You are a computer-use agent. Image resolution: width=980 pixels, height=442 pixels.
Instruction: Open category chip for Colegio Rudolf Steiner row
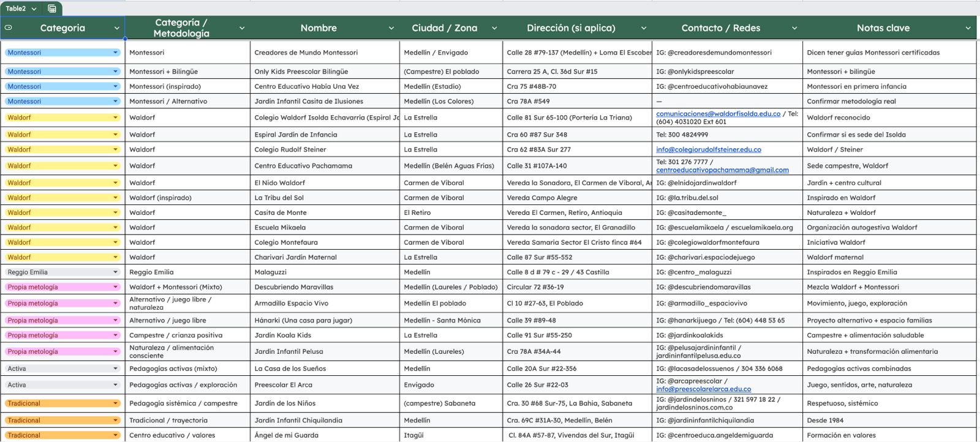pos(115,149)
